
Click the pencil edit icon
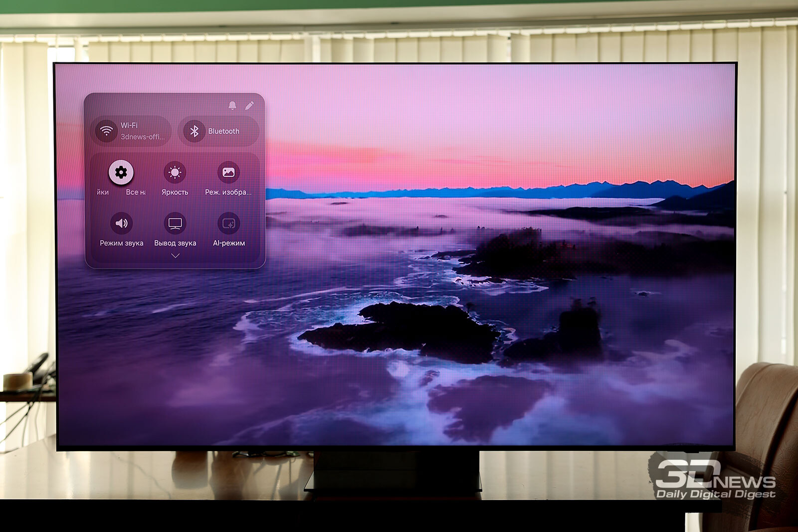(x=249, y=105)
